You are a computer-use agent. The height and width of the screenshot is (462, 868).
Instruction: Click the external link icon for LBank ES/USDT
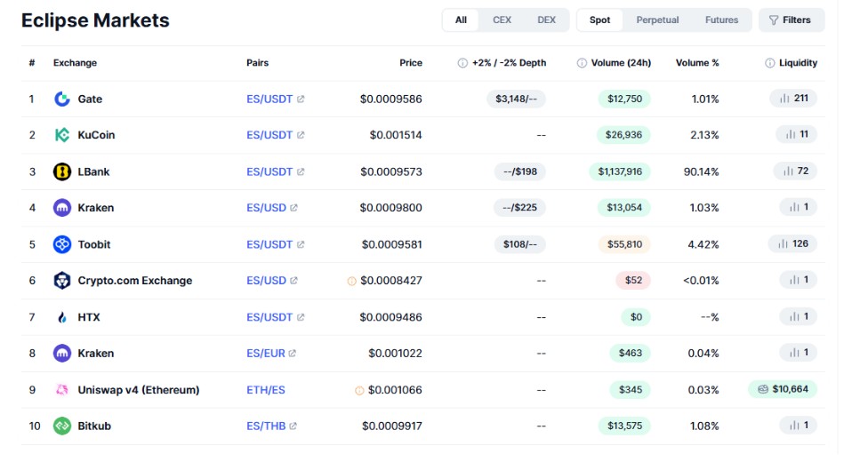click(x=301, y=171)
